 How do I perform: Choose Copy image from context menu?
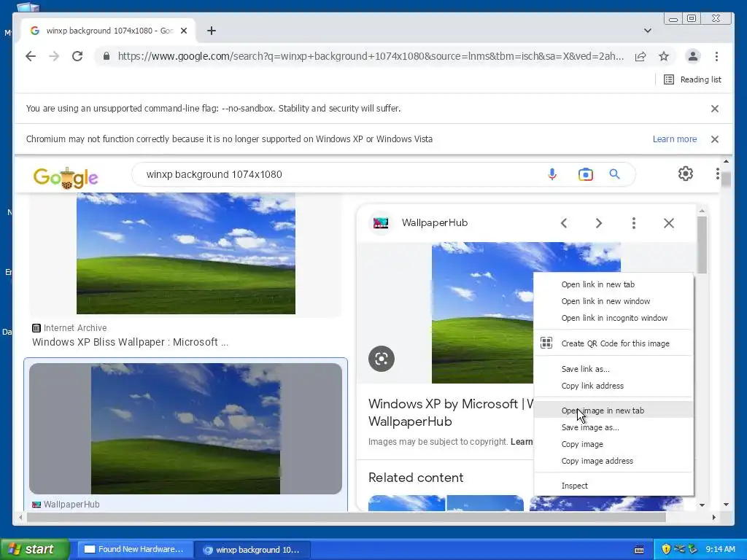tap(614, 444)
